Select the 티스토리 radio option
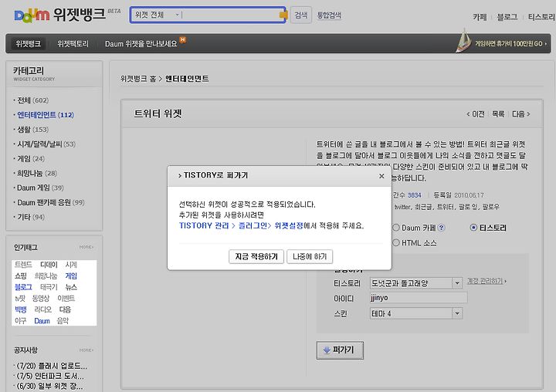Viewport: 556px width, 392px height. (473, 228)
